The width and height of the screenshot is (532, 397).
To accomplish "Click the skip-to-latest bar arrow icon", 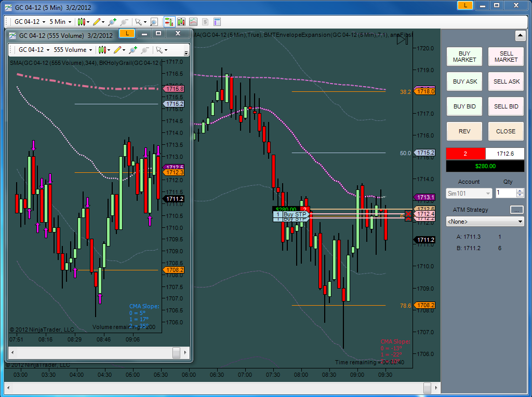I will click(x=403, y=39).
